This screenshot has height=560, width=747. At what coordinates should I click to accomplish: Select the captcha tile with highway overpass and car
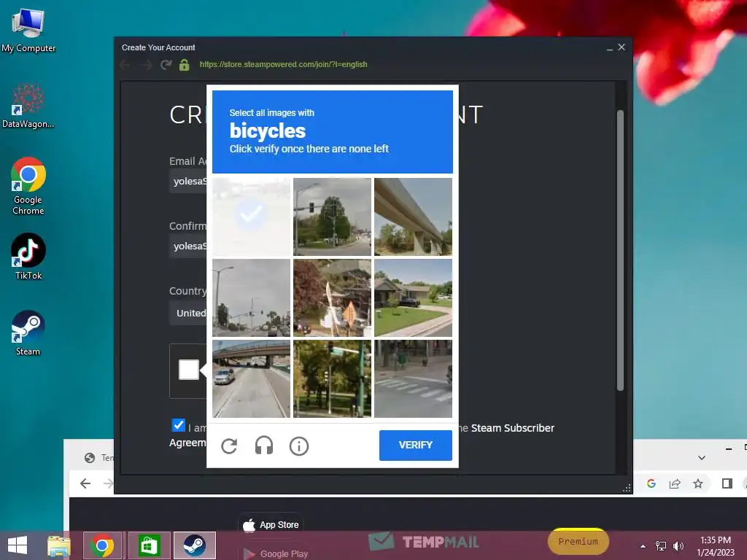(x=251, y=378)
